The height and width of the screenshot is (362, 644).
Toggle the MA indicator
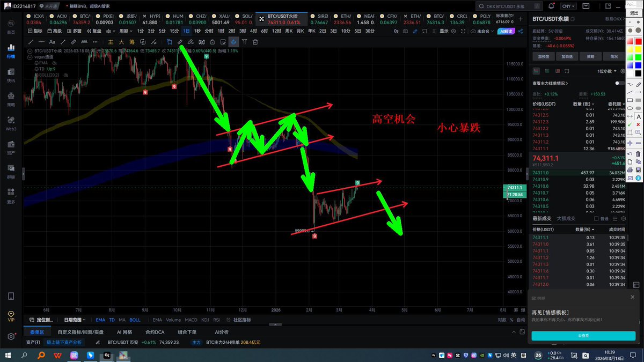(x=122, y=320)
